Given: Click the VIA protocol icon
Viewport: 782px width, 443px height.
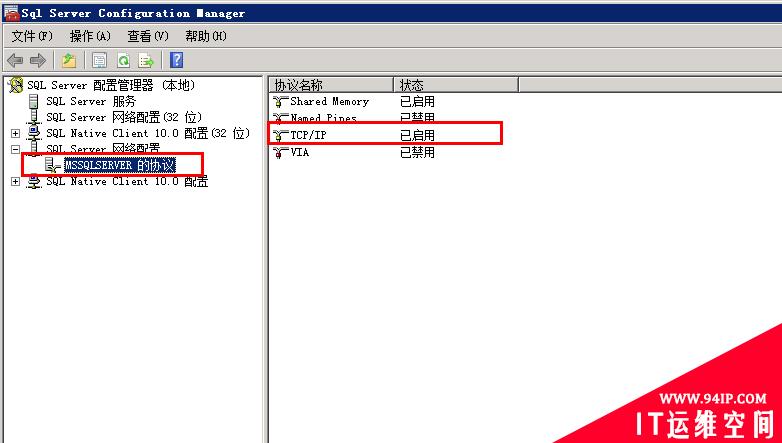Looking at the screenshot, I should pos(281,152).
